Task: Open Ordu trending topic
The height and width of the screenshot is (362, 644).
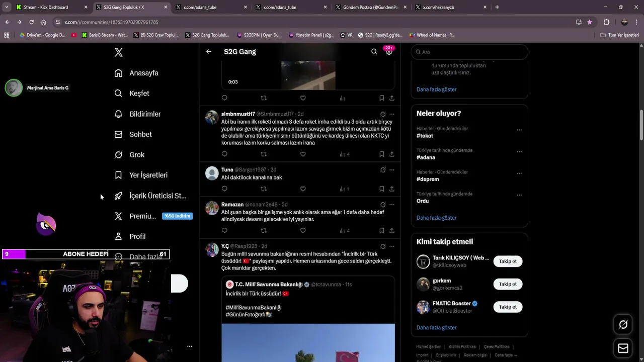Action: coord(423,201)
